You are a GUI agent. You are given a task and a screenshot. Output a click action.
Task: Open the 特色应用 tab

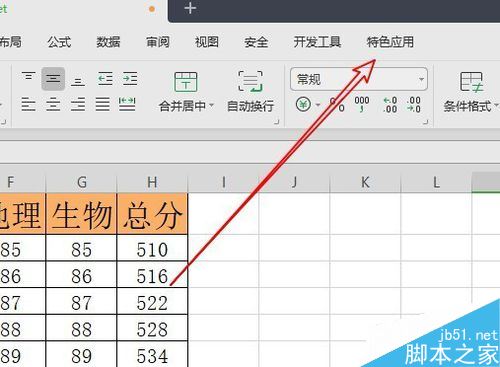coord(390,42)
